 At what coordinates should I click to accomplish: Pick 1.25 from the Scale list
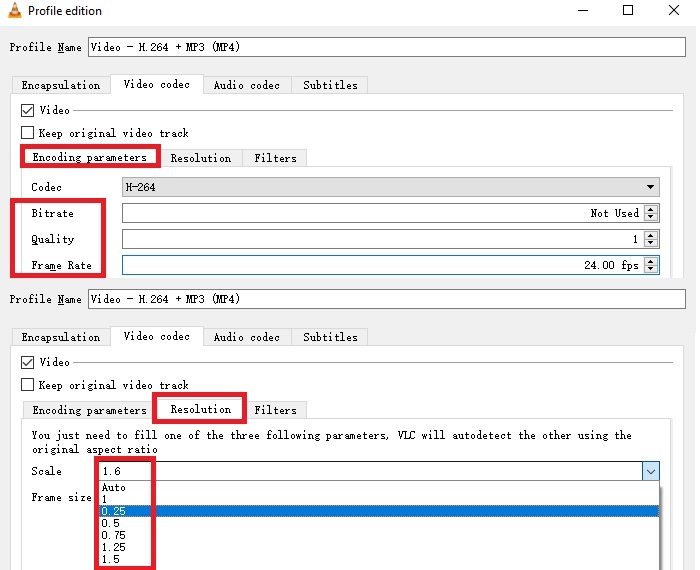[x=379, y=547]
